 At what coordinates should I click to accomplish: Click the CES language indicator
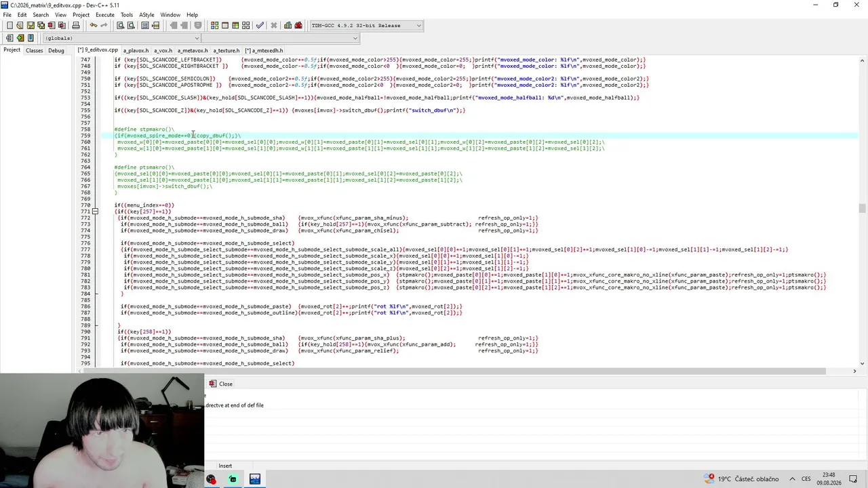pos(806,479)
